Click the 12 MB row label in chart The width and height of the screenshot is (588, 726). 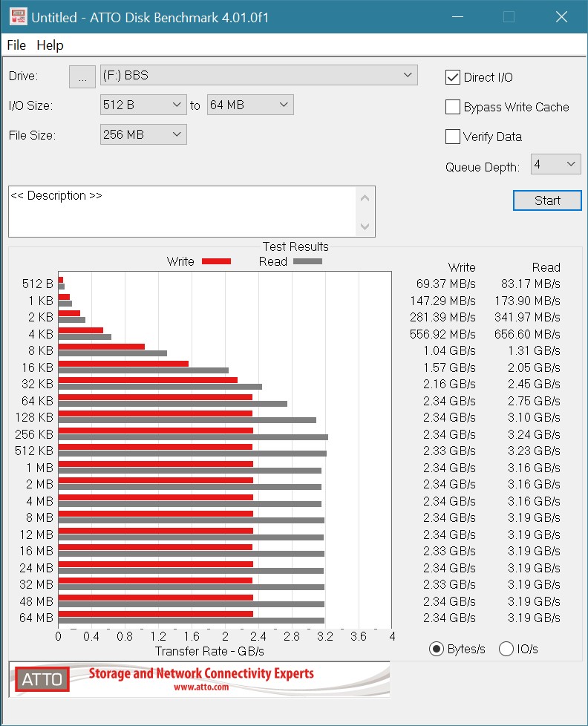click(x=36, y=534)
